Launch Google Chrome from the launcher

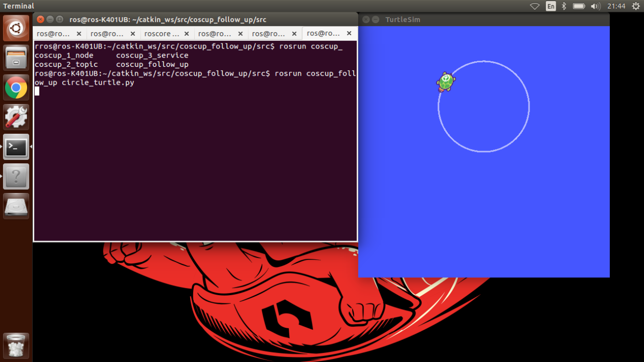pos(16,87)
